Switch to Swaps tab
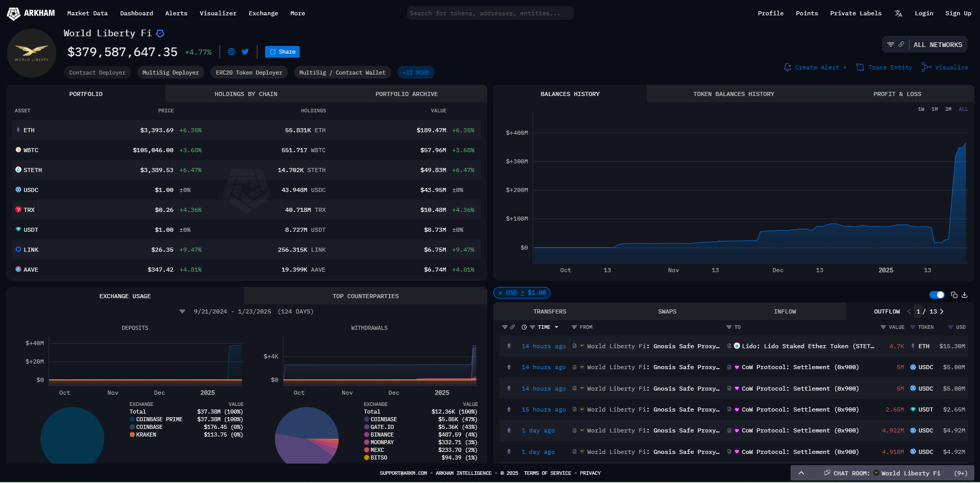 click(667, 311)
